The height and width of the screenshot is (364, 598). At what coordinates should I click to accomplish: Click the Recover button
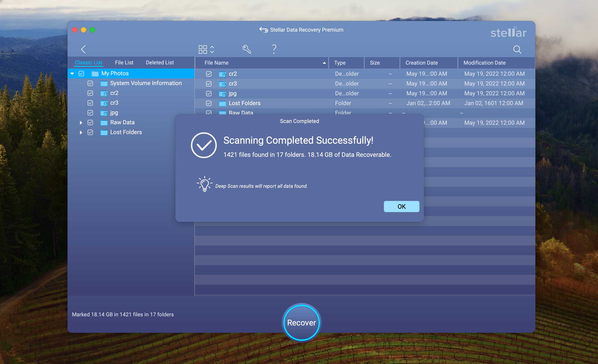301,323
